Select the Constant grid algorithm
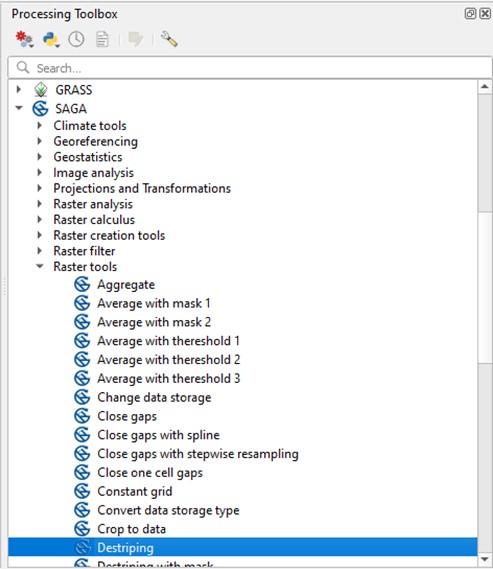The image size is (493, 569). coord(135,492)
